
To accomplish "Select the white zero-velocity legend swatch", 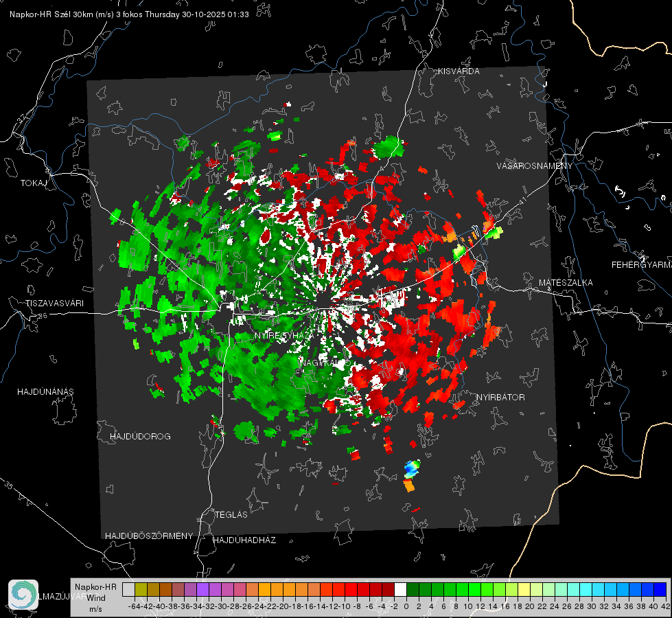I will (400, 589).
